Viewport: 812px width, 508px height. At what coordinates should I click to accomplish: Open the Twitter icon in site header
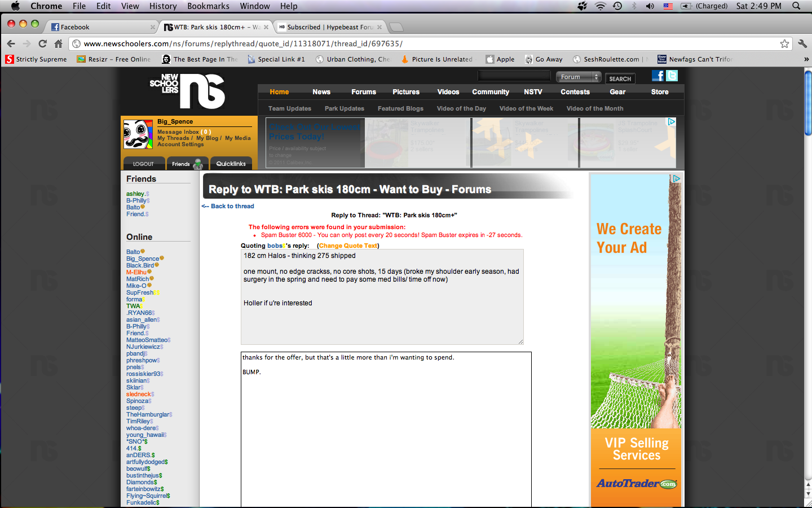672,76
